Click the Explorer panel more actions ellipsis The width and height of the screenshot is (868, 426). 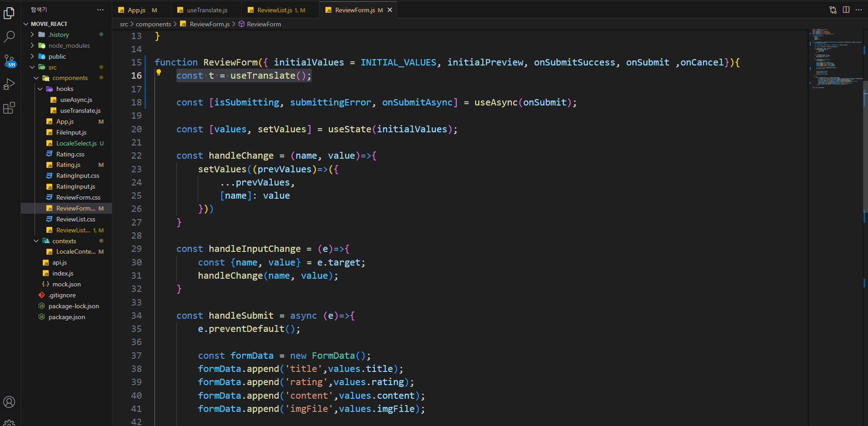pyautogui.click(x=100, y=10)
